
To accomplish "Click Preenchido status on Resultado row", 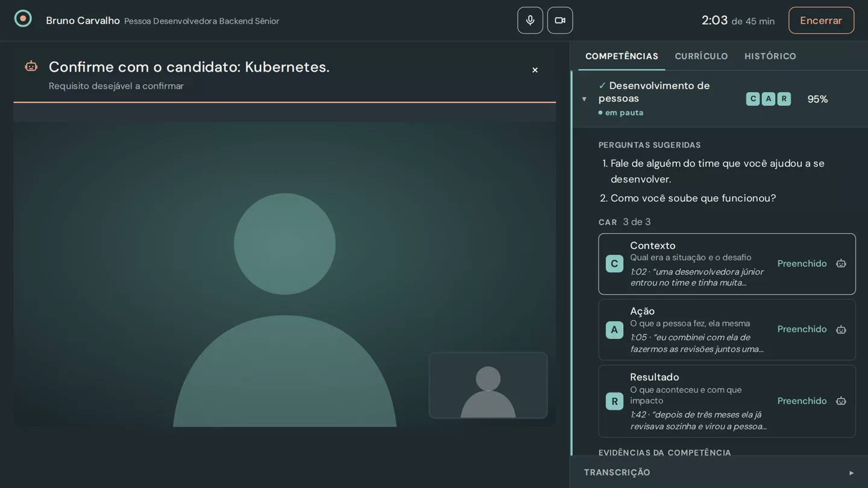I will point(802,401).
